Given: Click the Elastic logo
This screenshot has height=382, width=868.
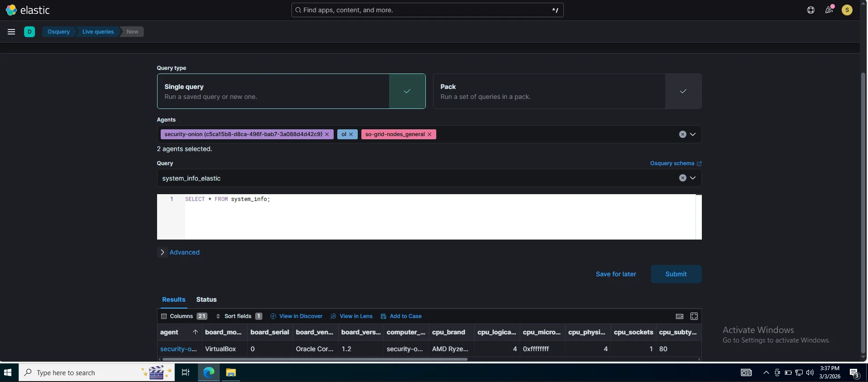Looking at the screenshot, I should 28,10.
